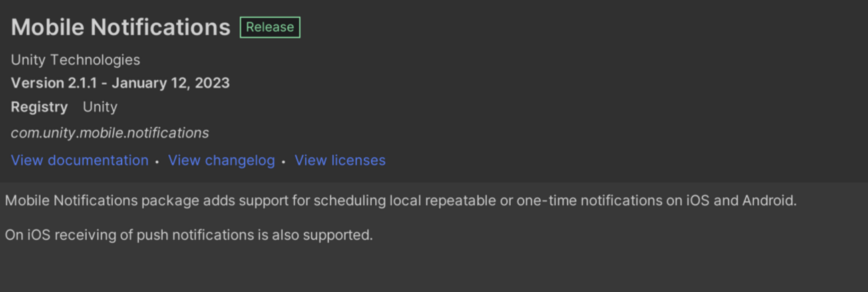Image resolution: width=868 pixels, height=292 pixels.
Task: Select the com.unity.mobile.notifications package identifier
Action: (x=110, y=133)
